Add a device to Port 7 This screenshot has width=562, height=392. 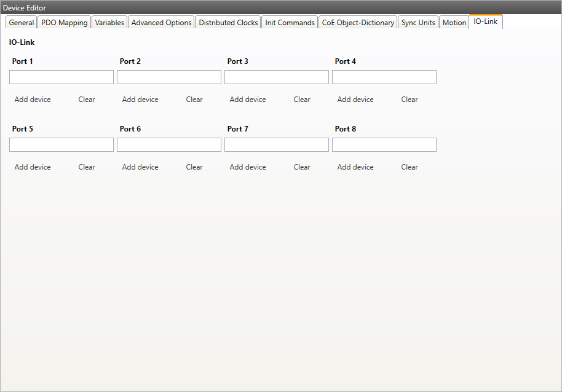(248, 167)
